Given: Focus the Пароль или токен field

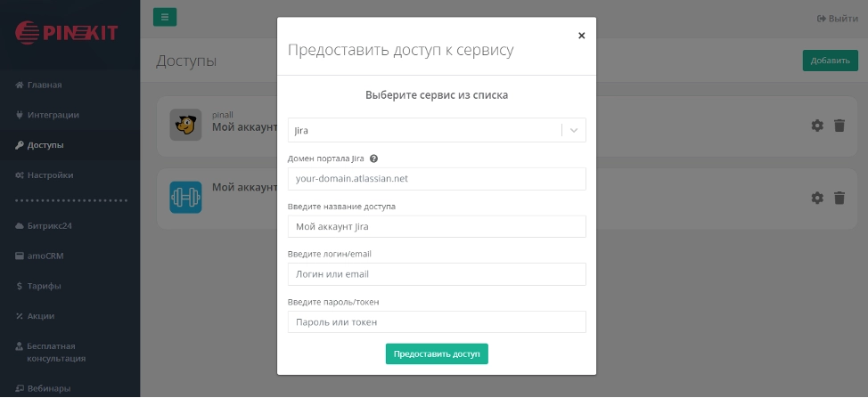Looking at the screenshot, I should (437, 321).
